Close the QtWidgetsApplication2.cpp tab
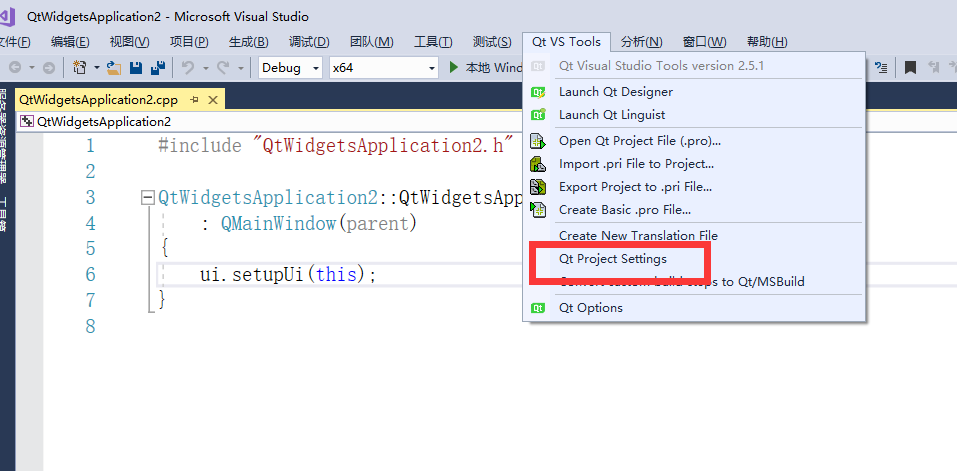957x471 pixels. (x=212, y=99)
